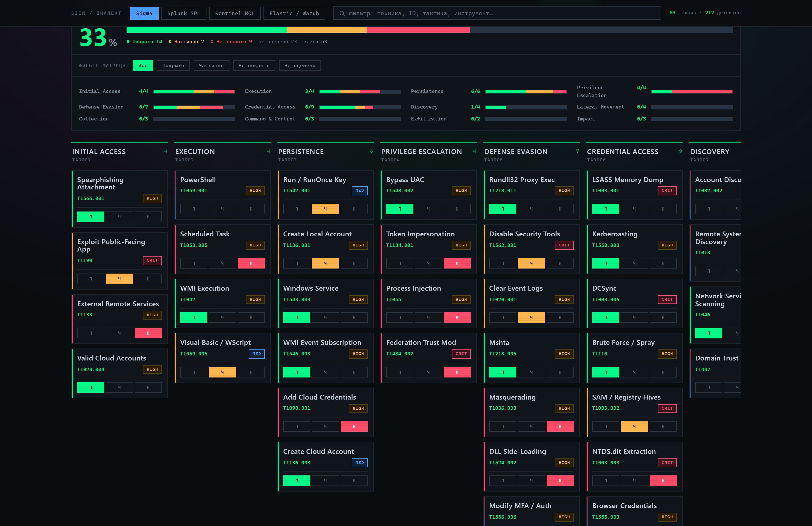This screenshot has width=812, height=526.
Task: Set Clear Event Logs to Ч partial
Action: coord(532,317)
